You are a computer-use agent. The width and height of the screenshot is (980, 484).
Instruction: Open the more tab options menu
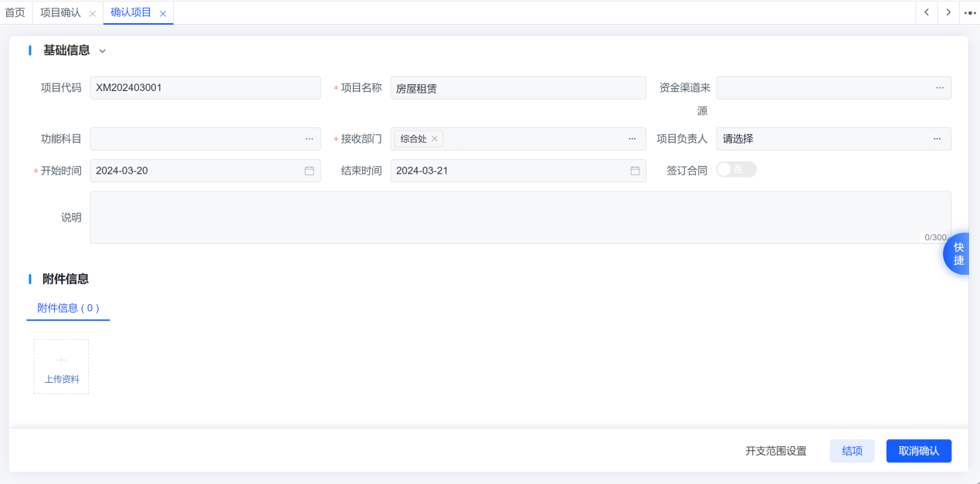(970, 12)
